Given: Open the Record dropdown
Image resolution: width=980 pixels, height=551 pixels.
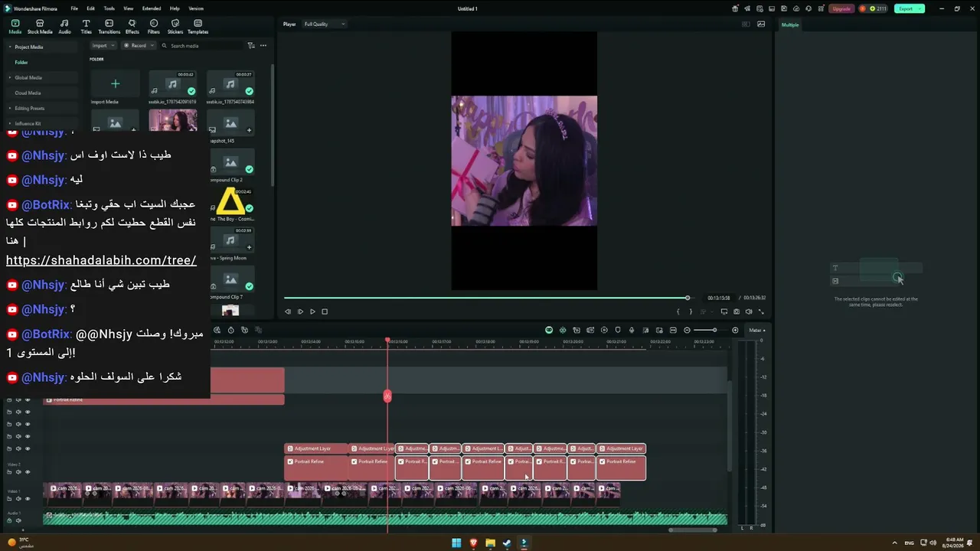Looking at the screenshot, I should tap(139, 46).
